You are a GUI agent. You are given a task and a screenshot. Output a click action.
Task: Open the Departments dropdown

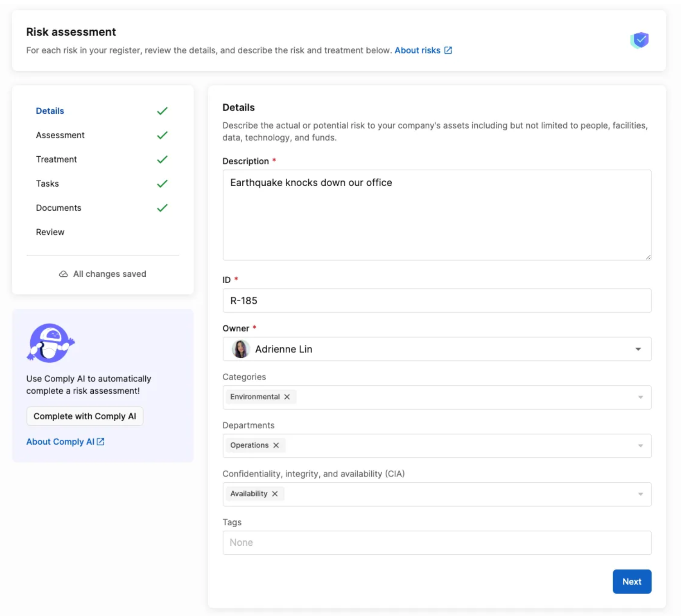point(640,446)
